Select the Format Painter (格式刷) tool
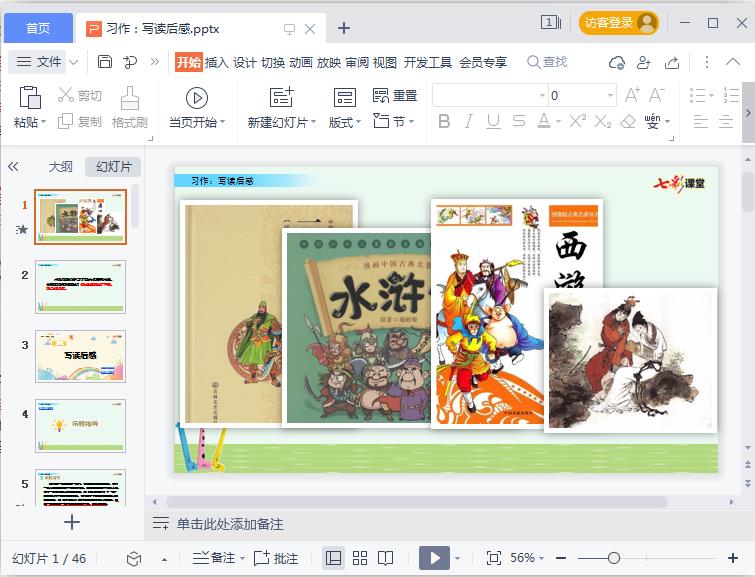The height and width of the screenshot is (577, 755). click(130, 107)
